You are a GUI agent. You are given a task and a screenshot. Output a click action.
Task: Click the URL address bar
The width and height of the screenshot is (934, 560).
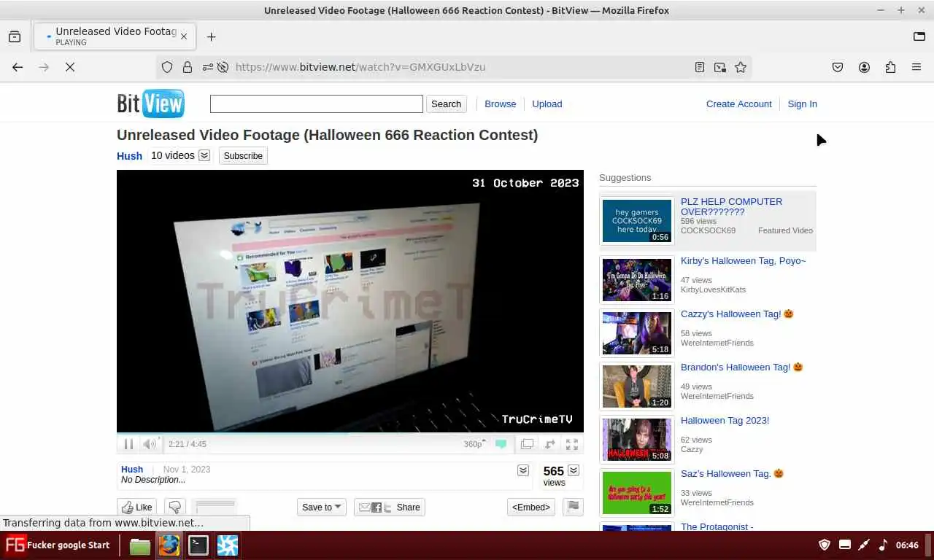tap(452, 67)
